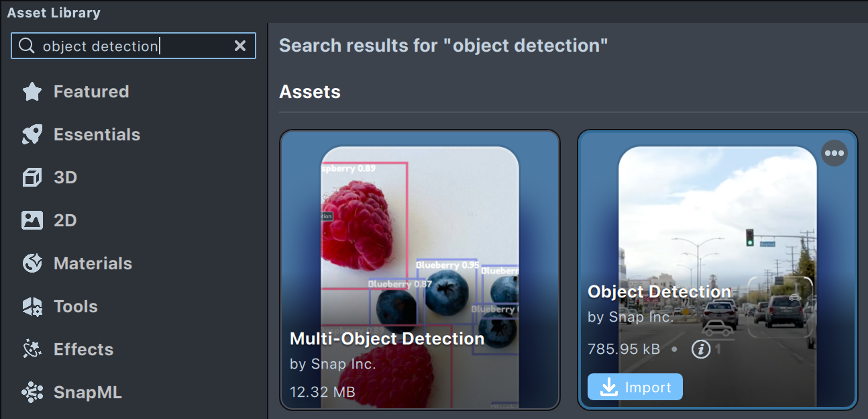
Task: Open the Object Detection options menu
Action: pyautogui.click(x=834, y=153)
